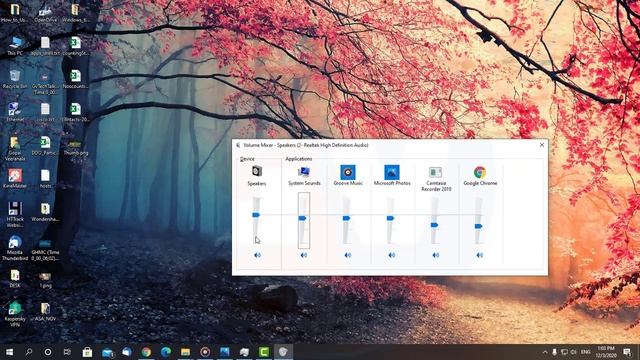Show hidden system tray icons
640x360 pixels.
pos(544,352)
